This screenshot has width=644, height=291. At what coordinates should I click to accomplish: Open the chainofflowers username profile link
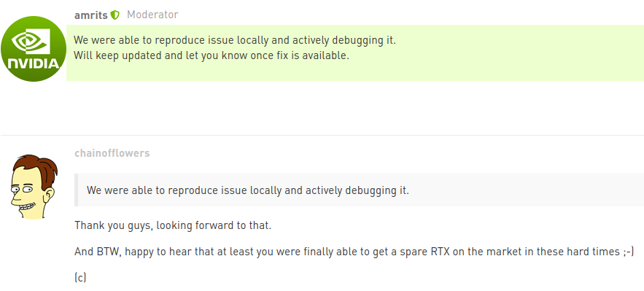coord(112,153)
